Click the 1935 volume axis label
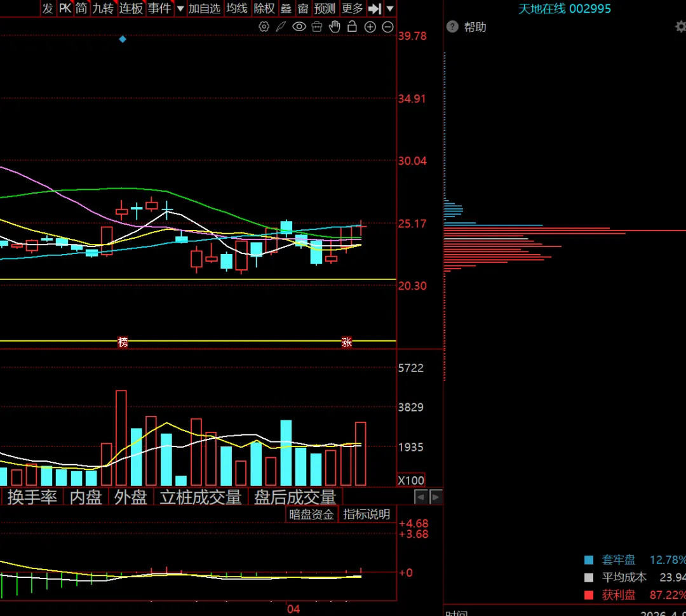686x616 pixels. point(411,448)
